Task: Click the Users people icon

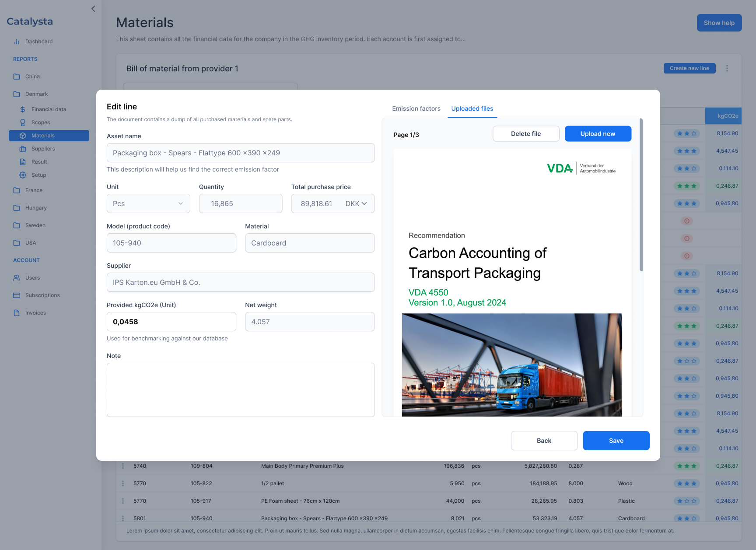Action: tap(17, 278)
